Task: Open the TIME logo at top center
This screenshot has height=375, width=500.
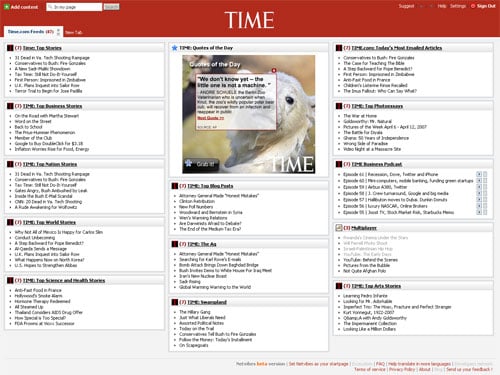Action: pos(249,20)
